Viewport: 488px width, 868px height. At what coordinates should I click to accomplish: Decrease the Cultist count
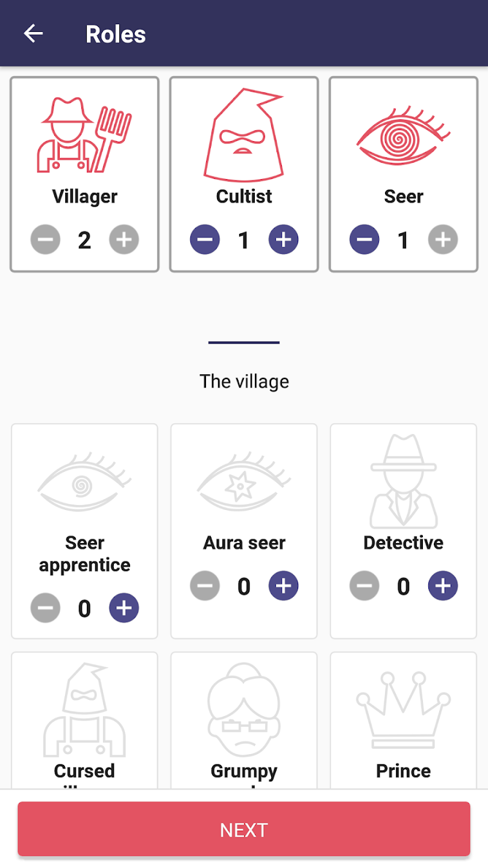point(205,240)
